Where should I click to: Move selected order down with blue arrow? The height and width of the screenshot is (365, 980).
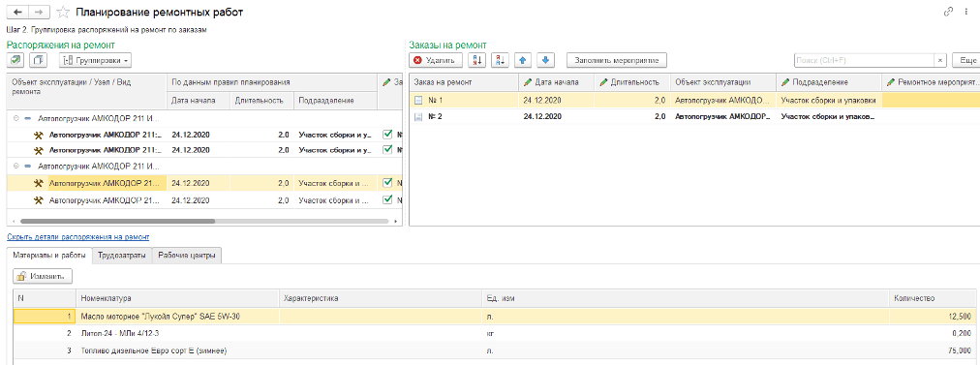coord(545,60)
